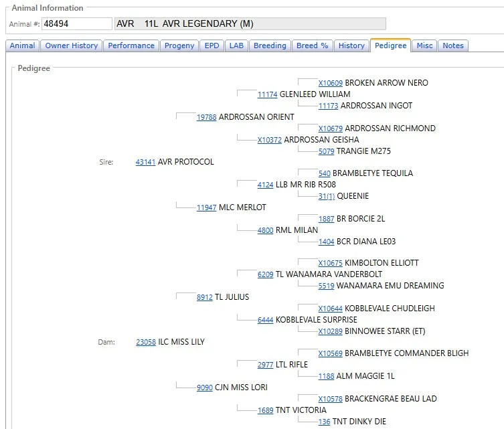504x429 pixels.
Task: Click link 9090 for CJN MISS LORI
Action: pyautogui.click(x=204, y=388)
